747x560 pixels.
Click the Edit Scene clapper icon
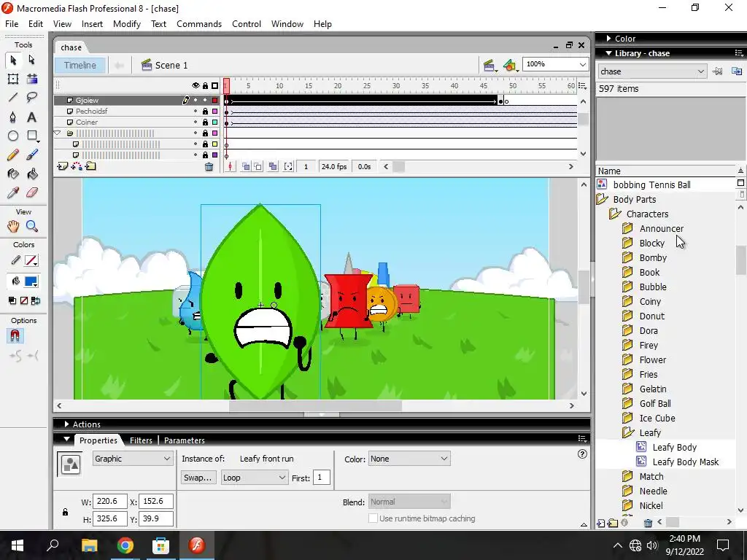(x=489, y=65)
